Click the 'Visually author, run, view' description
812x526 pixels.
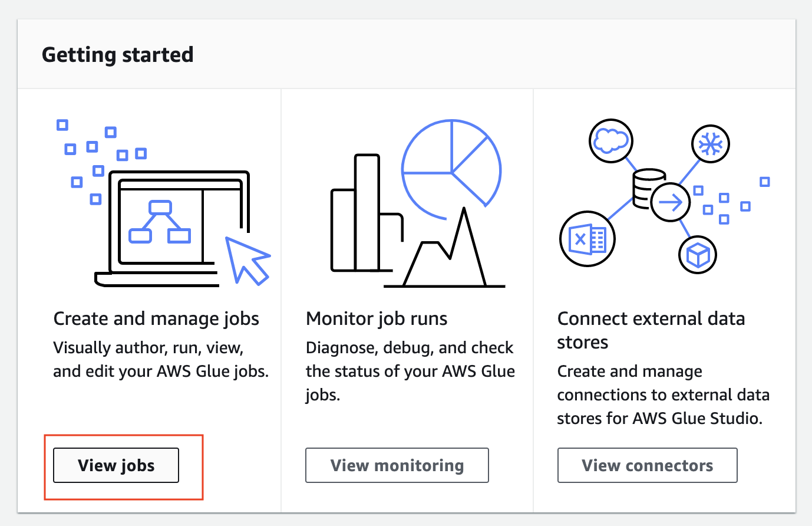148,348
